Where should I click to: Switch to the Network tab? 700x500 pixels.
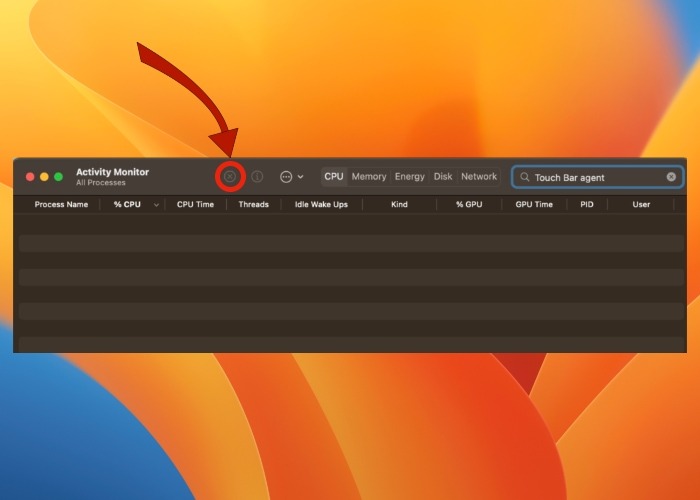(x=479, y=176)
